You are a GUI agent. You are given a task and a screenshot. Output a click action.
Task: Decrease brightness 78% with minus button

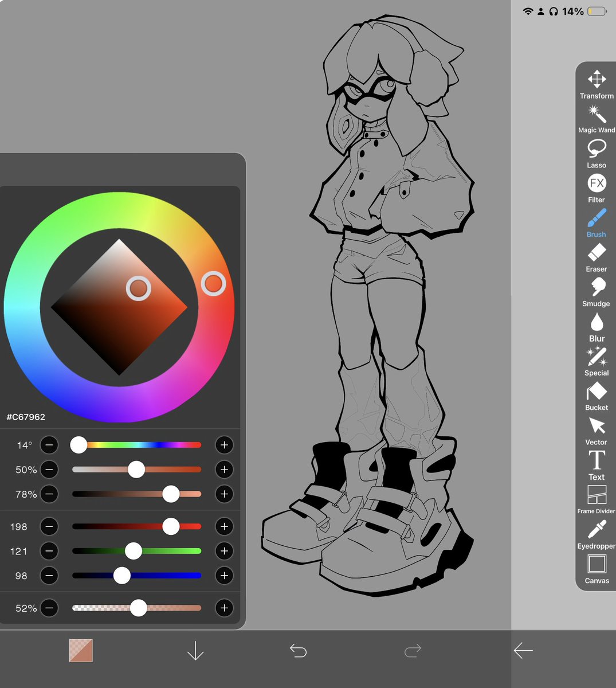click(49, 494)
